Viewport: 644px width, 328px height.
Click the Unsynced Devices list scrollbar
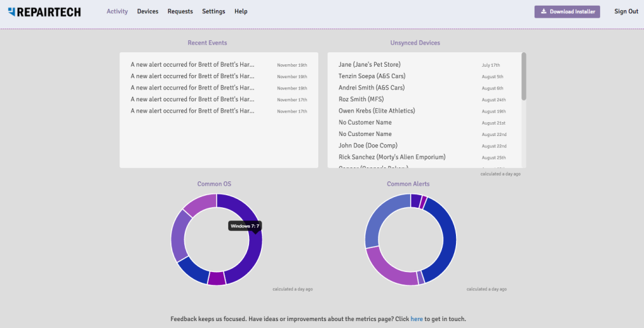524,76
